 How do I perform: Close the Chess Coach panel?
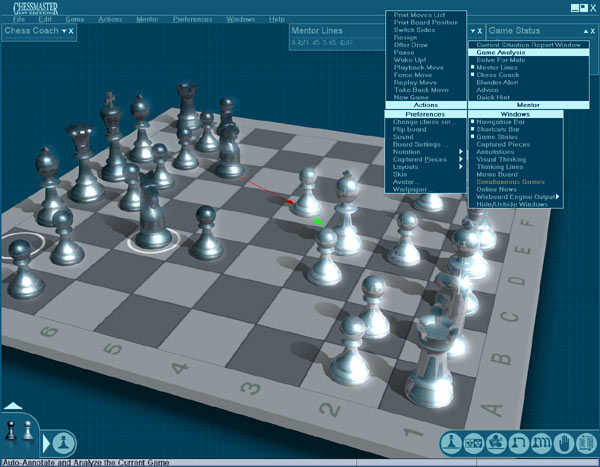pos(71,31)
